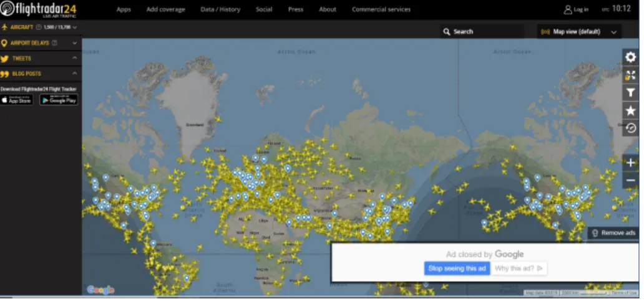Image resolution: width=644 pixels, height=301 pixels.
Task: Toggle fullscreen map view icon
Action: (630, 75)
